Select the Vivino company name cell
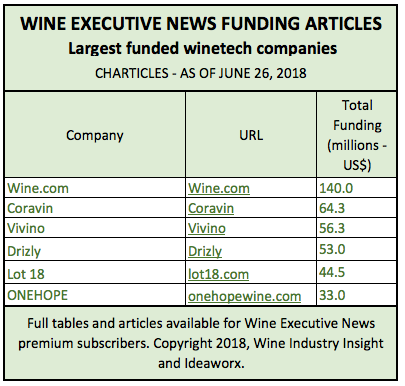Image resolution: width=405 pixels, height=386 pixels. [95, 228]
